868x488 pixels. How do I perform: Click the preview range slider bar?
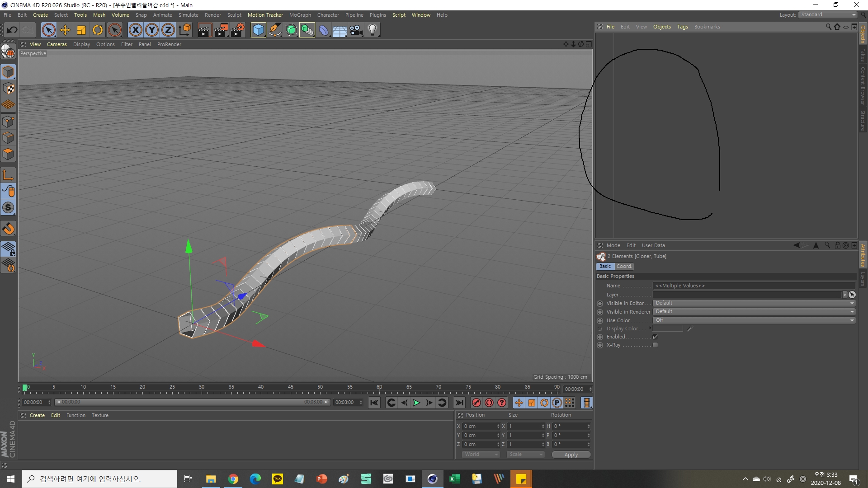(192, 402)
